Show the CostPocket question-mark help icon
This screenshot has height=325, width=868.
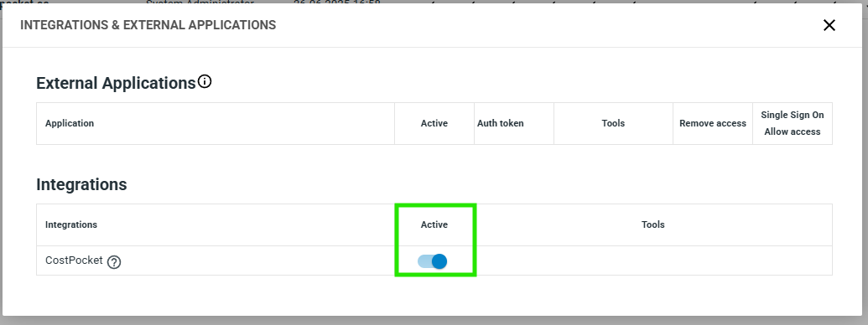coord(114,262)
